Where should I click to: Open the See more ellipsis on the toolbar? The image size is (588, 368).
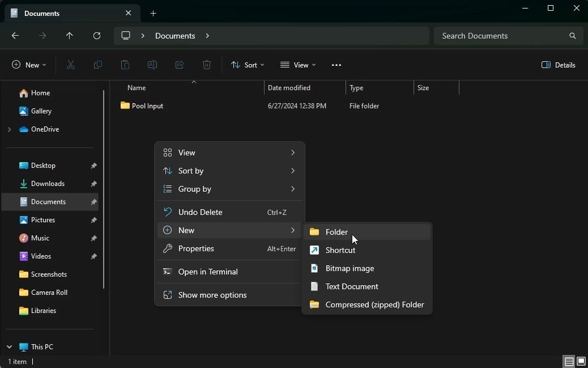click(336, 65)
